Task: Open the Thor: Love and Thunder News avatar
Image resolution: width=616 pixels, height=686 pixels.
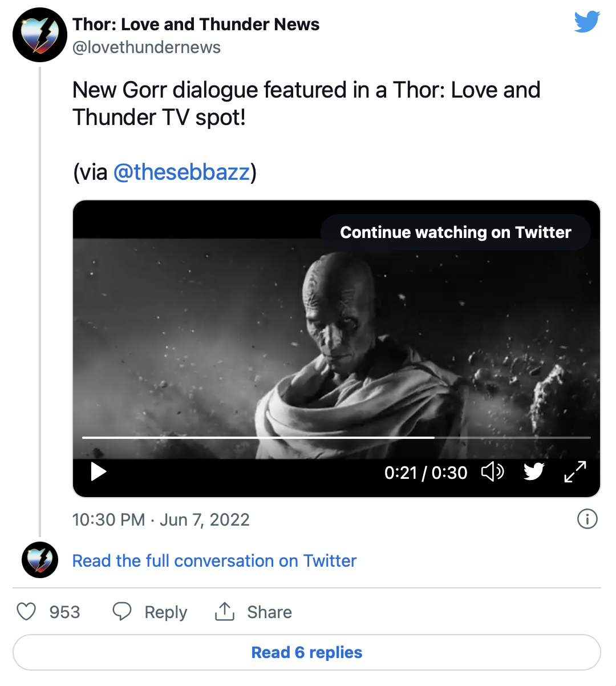Action: click(40, 35)
